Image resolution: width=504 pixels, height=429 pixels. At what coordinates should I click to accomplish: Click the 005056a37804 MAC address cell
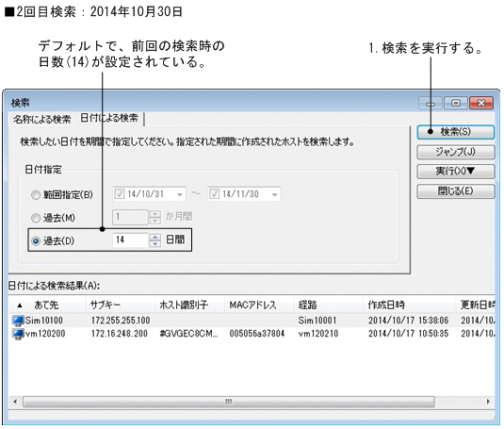[x=257, y=334]
